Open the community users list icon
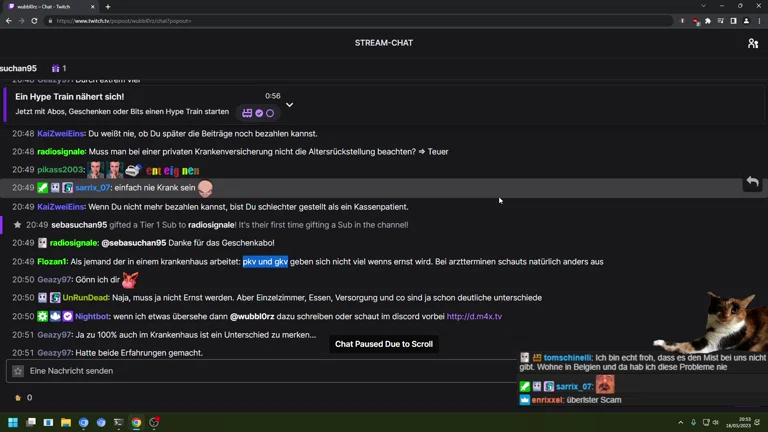 [752, 43]
